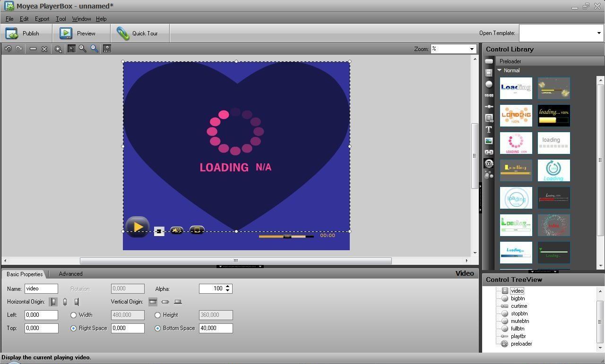The image size is (605, 364).
Task: Select the Right Space radio button
Action: [73, 328]
